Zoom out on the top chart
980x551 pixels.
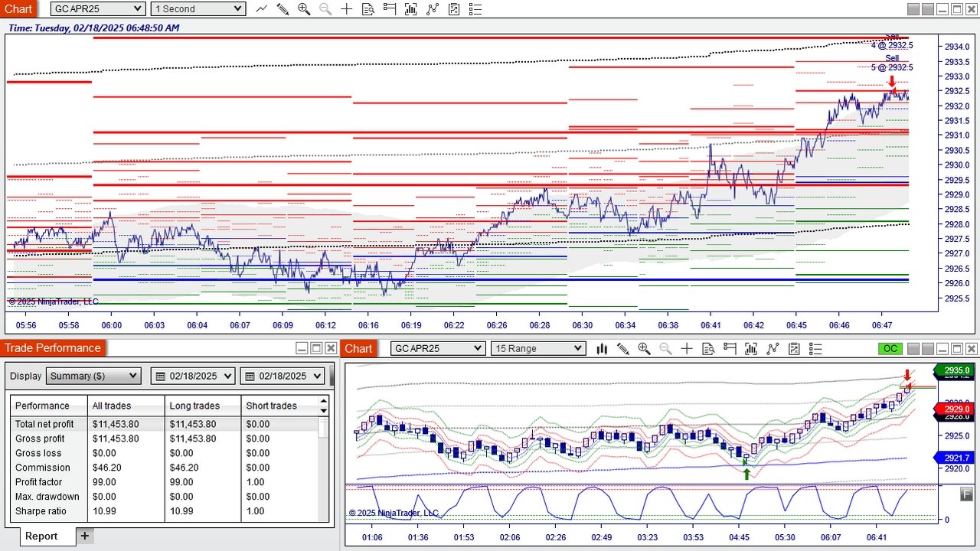pos(325,9)
